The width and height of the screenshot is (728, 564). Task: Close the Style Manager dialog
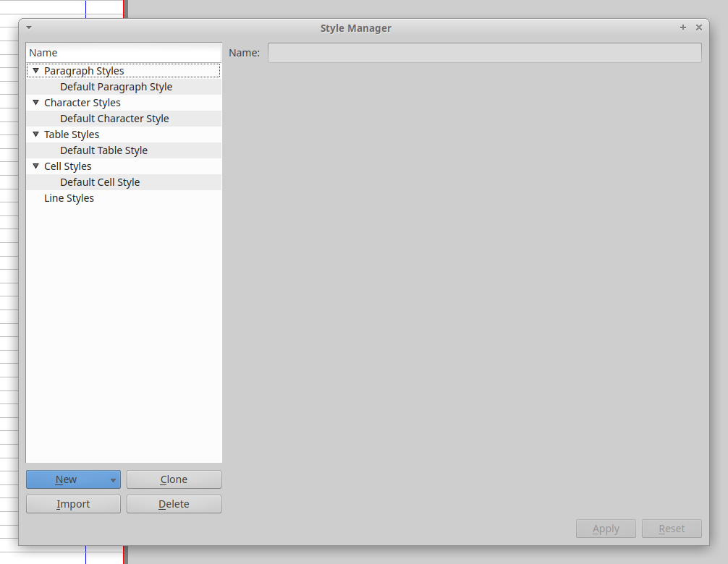point(699,27)
